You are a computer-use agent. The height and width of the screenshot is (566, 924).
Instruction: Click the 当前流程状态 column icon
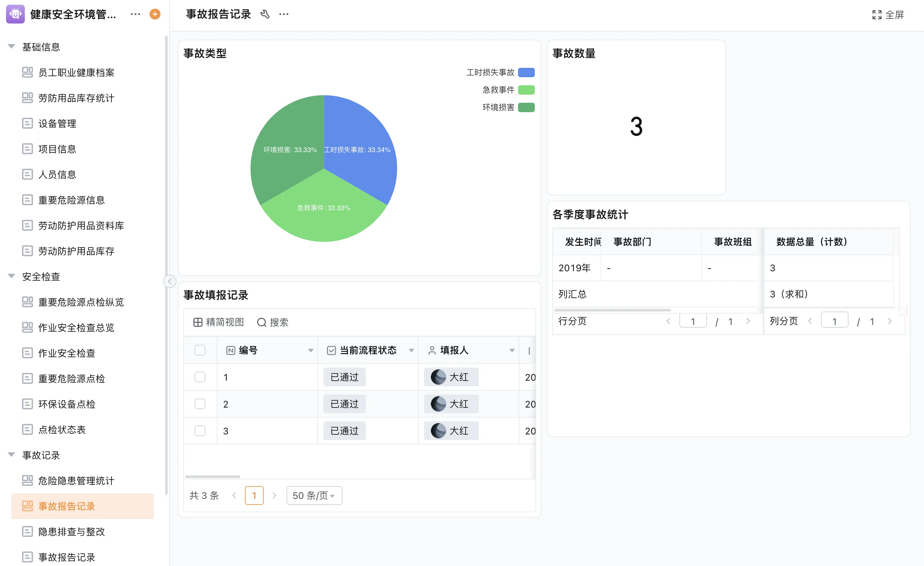[x=331, y=350]
